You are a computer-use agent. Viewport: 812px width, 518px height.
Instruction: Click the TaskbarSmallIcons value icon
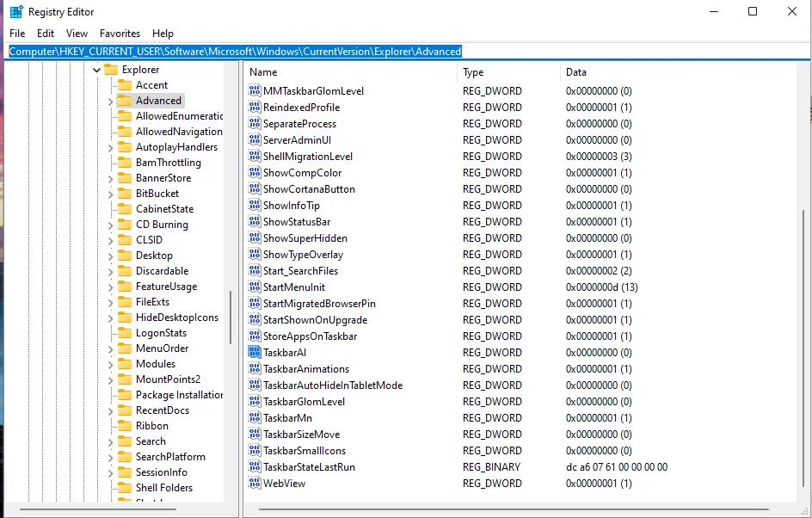255,451
